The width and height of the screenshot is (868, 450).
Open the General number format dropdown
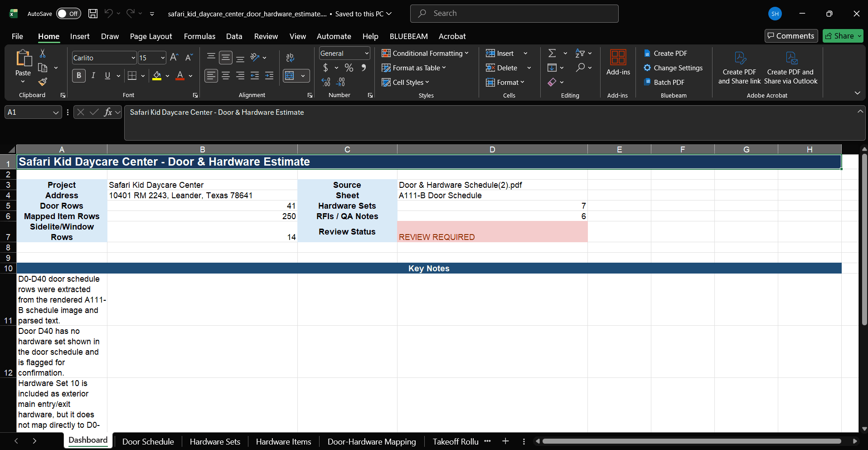coord(367,54)
